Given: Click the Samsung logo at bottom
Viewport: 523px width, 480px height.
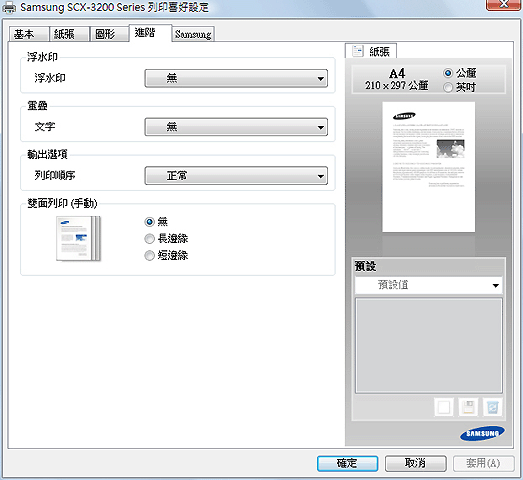Looking at the screenshot, I should (482, 433).
